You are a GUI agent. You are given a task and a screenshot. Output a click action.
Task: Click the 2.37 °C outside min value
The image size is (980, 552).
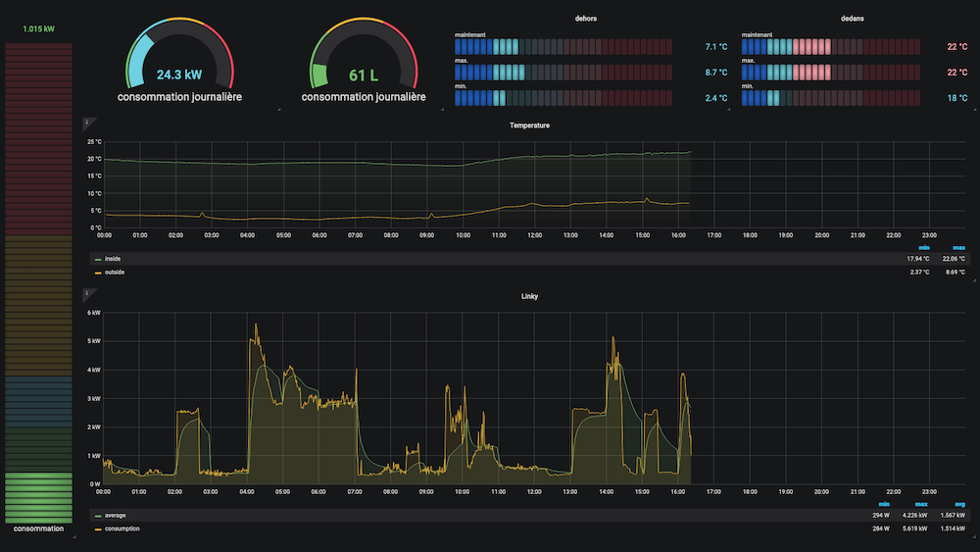919,273
